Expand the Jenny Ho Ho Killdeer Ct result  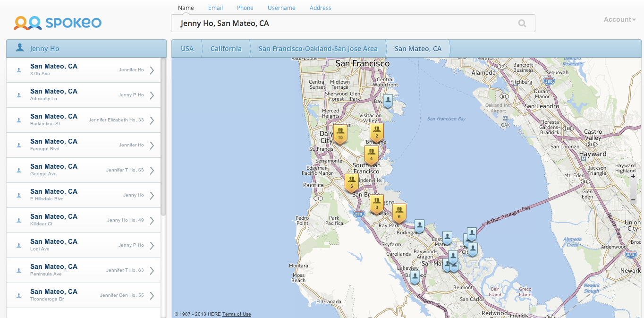pyautogui.click(x=152, y=220)
